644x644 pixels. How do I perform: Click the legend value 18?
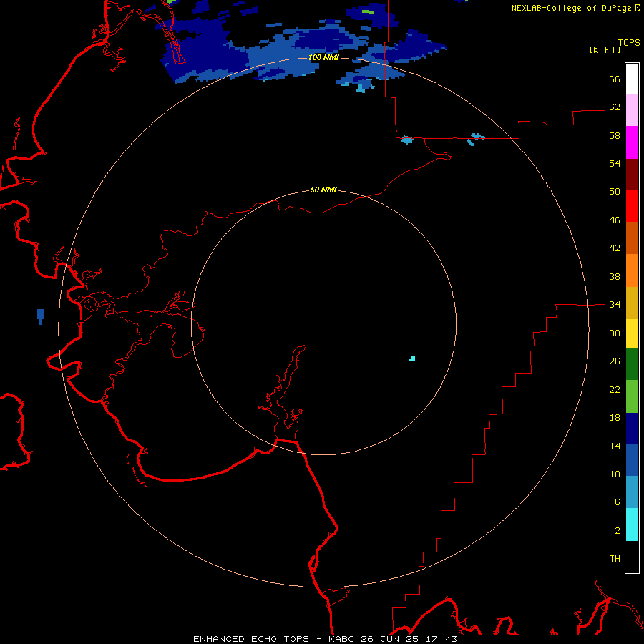(x=615, y=418)
